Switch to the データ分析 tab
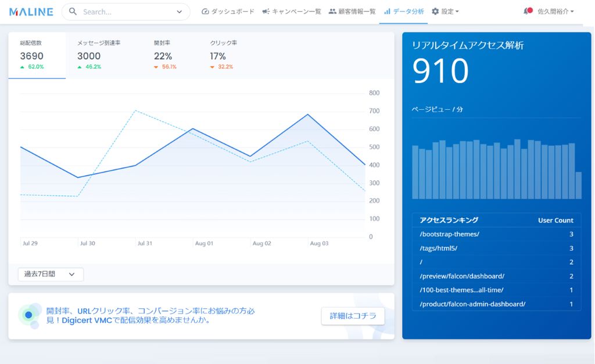 [407, 10]
